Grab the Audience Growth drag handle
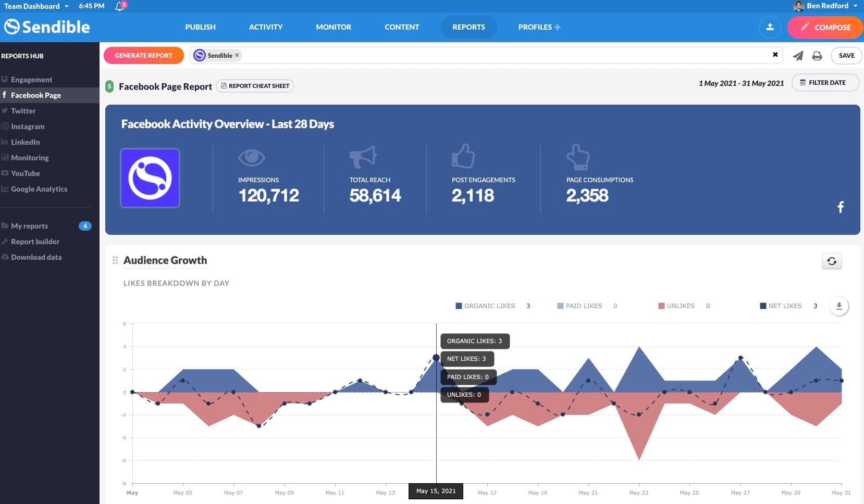Image resolution: width=864 pixels, height=504 pixels. coord(115,260)
